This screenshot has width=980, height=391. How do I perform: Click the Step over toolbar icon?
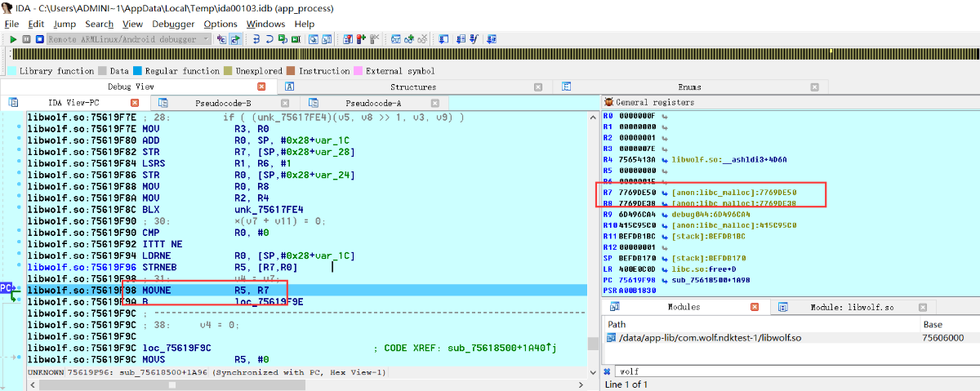269,39
